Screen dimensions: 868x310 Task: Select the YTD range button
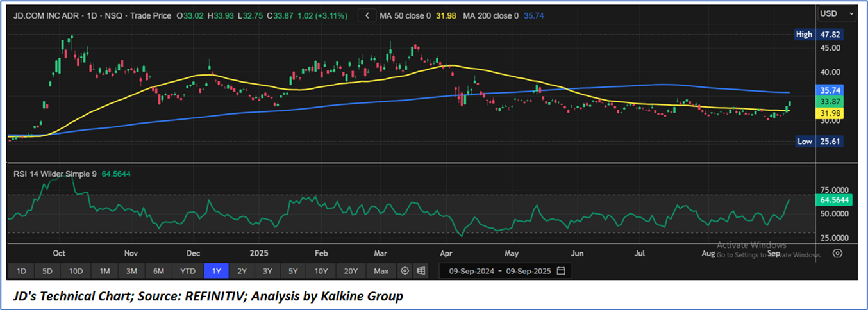coord(187,271)
